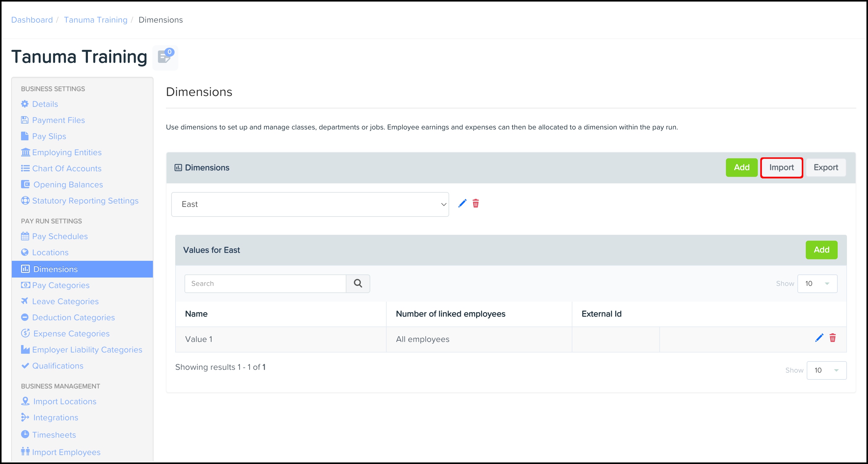Click the Import dimensions button
Screen dimensions: 868x464
(x=781, y=168)
